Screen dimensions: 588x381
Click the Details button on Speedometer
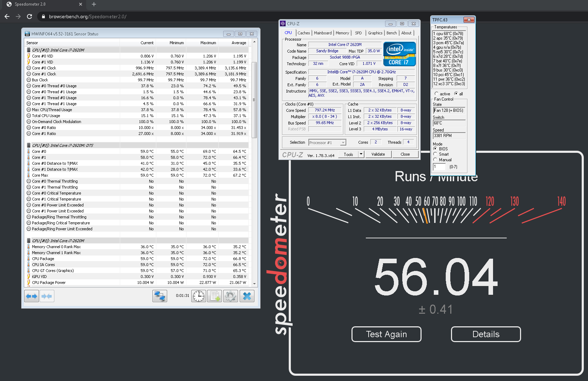(x=486, y=334)
